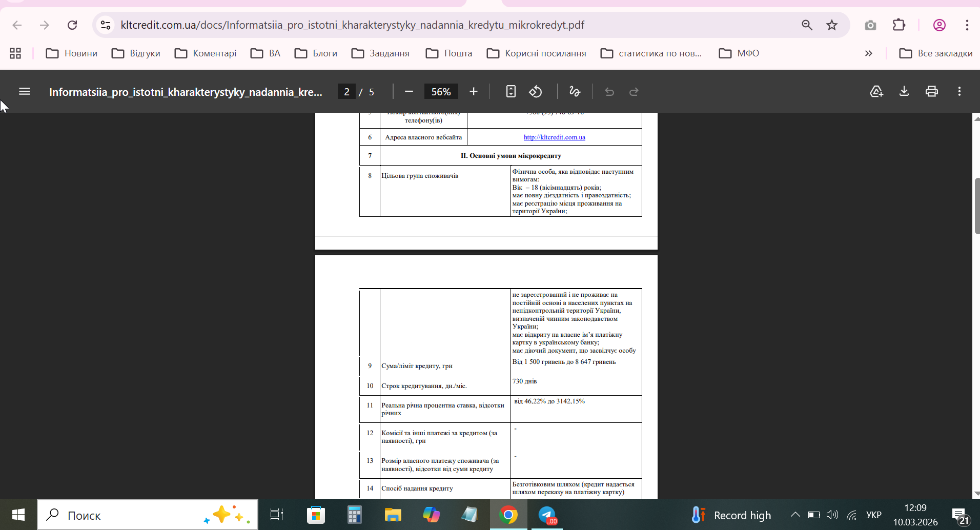
Task: Redo the PDF annotation
Action: (x=634, y=92)
